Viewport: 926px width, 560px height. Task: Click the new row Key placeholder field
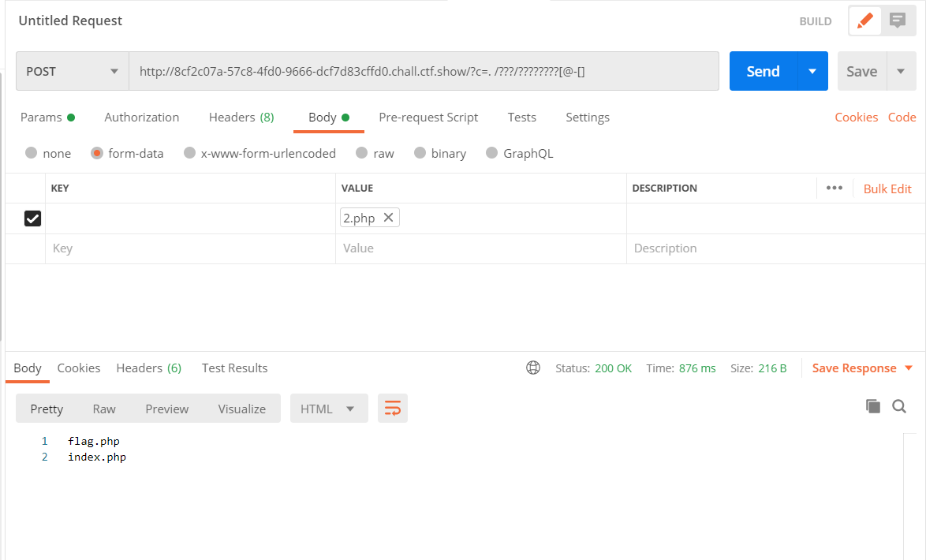190,248
